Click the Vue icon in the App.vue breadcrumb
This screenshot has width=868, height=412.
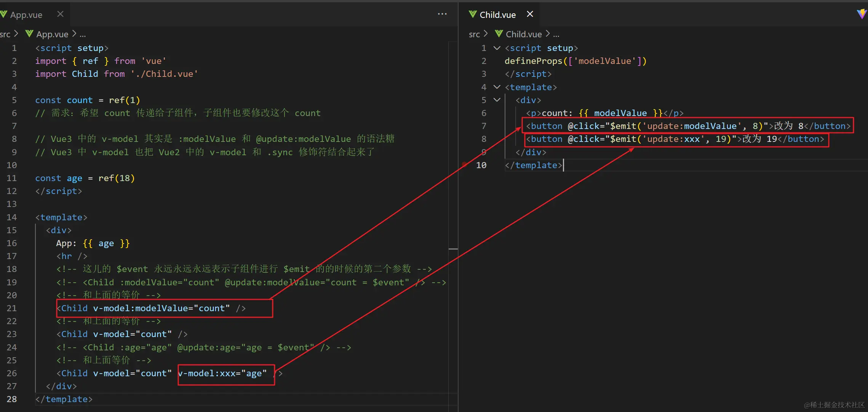tap(29, 34)
